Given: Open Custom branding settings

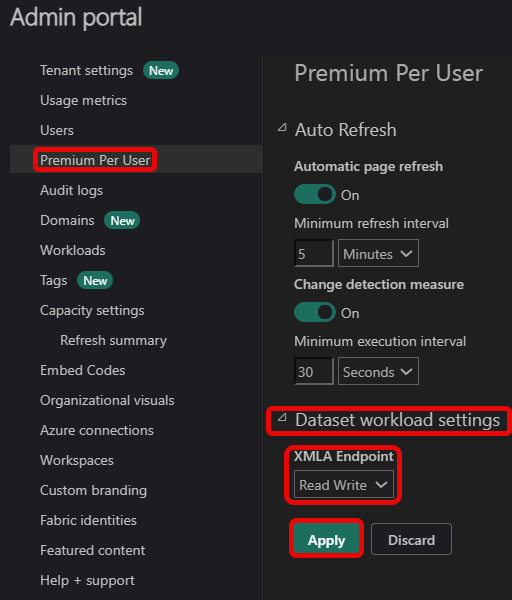Looking at the screenshot, I should pyautogui.click(x=93, y=491).
